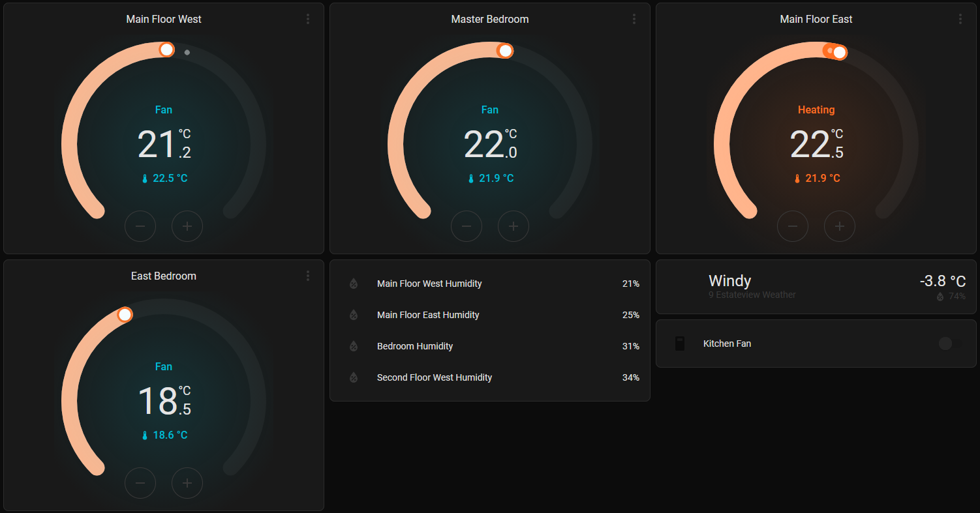Open the Master Bedroom three-dot menu
This screenshot has height=513, width=980.
click(x=634, y=19)
